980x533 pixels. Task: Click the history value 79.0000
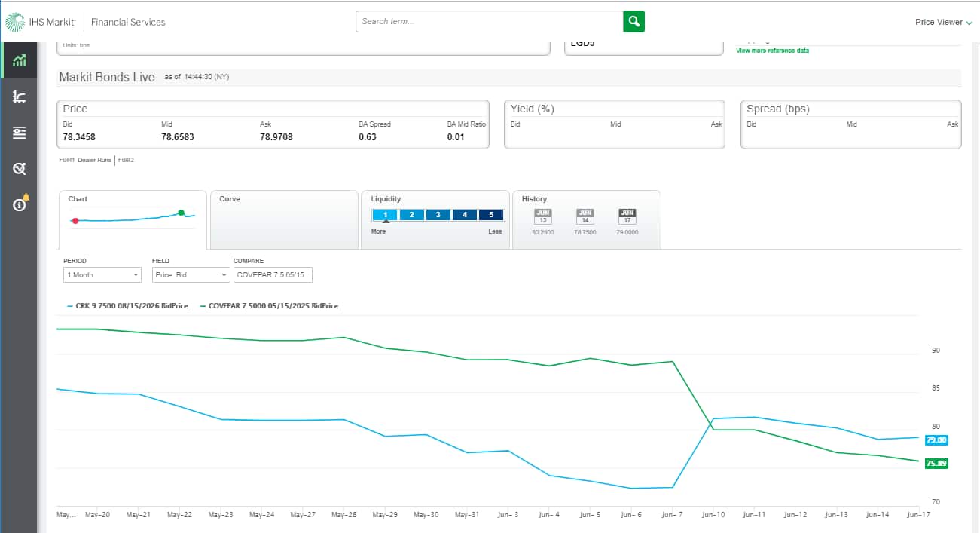pyautogui.click(x=627, y=233)
